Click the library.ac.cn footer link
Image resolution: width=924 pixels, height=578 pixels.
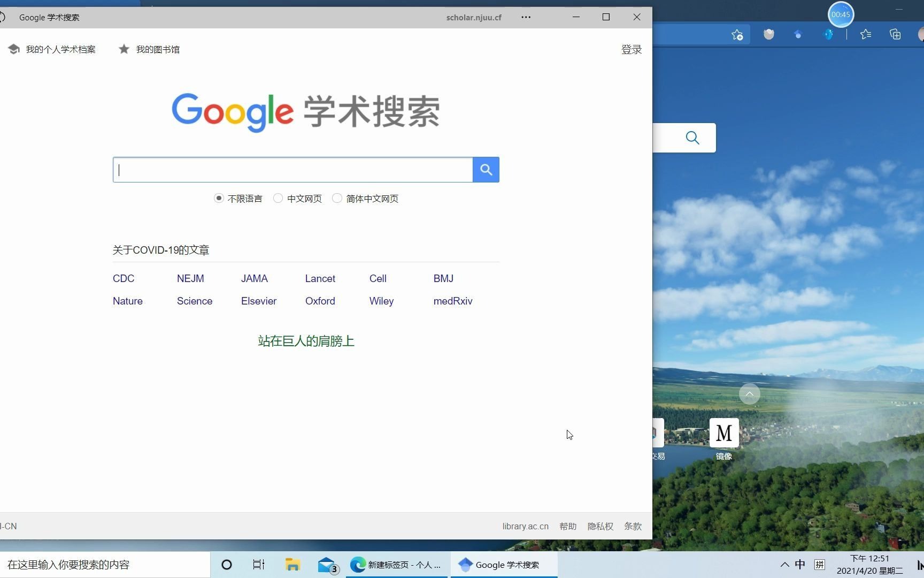526,527
